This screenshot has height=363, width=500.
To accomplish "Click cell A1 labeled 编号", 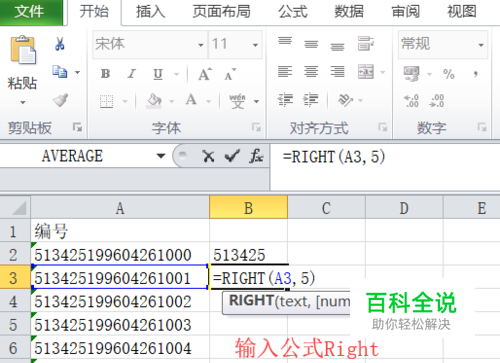I will click(120, 231).
